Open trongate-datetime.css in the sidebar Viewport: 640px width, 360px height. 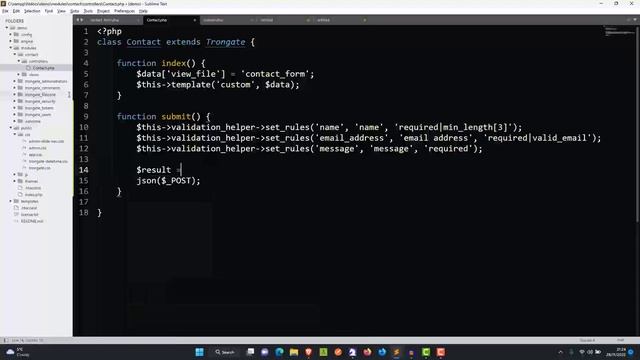pos(48,161)
